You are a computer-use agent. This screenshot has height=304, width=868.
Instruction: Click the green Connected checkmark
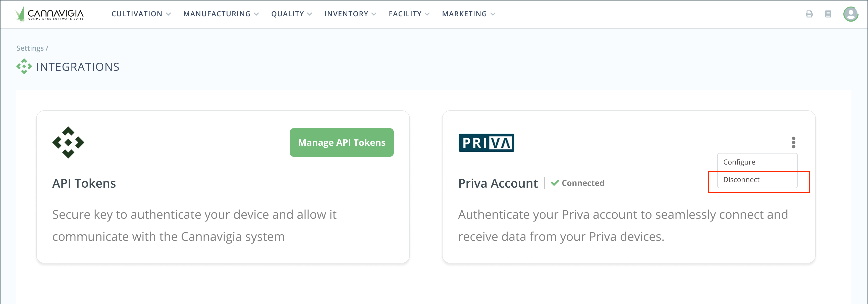coord(555,183)
